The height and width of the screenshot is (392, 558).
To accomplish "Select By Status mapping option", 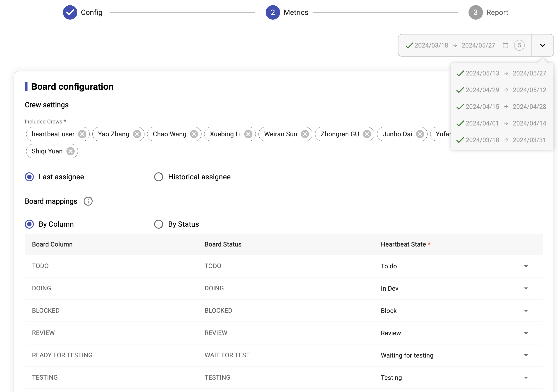I will pyautogui.click(x=159, y=224).
